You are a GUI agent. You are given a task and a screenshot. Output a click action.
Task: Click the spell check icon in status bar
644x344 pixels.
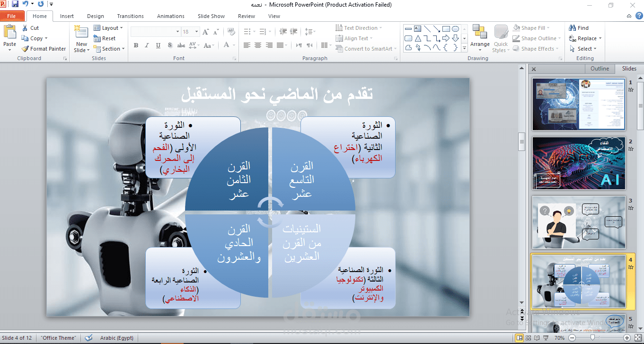pyautogui.click(x=88, y=338)
